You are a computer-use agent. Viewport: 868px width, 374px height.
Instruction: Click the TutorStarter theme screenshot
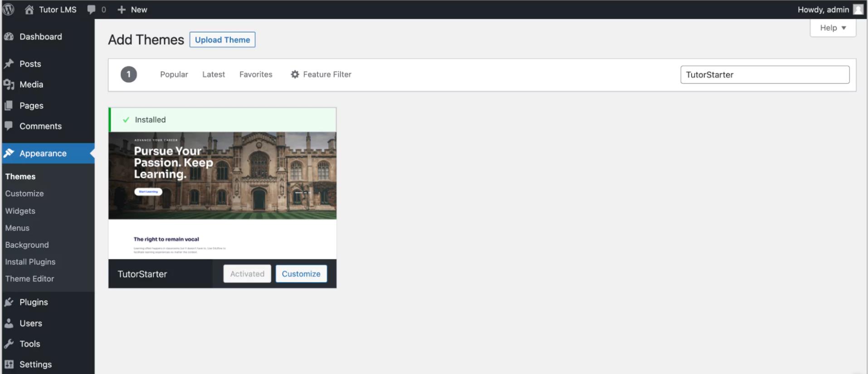(x=222, y=195)
